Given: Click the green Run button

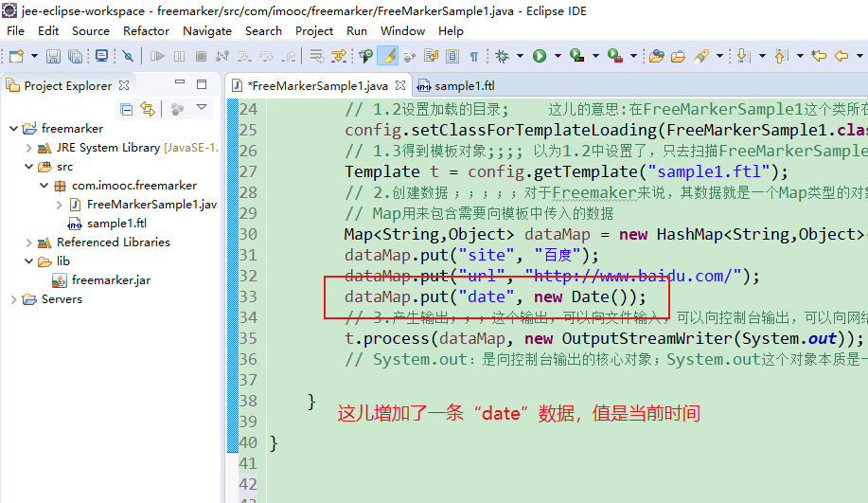Looking at the screenshot, I should coord(540,56).
